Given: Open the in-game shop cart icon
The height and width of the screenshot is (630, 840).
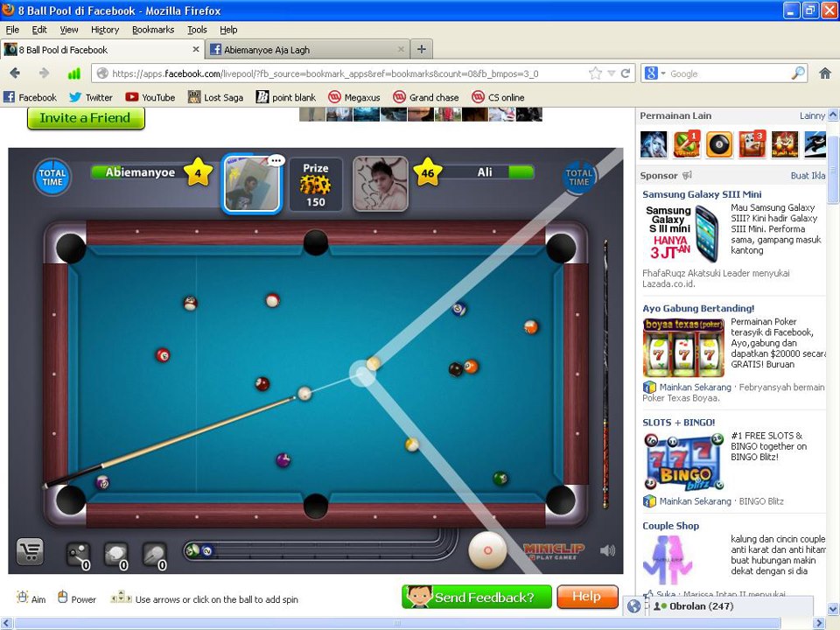Looking at the screenshot, I should pos(30,551).
